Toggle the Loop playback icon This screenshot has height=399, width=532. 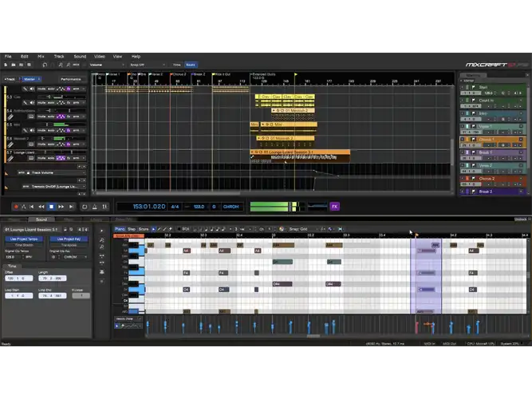(85, 207)
